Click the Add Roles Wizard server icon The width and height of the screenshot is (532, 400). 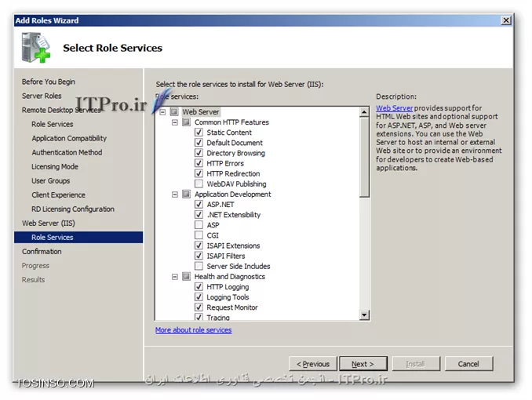click(36, 48)
